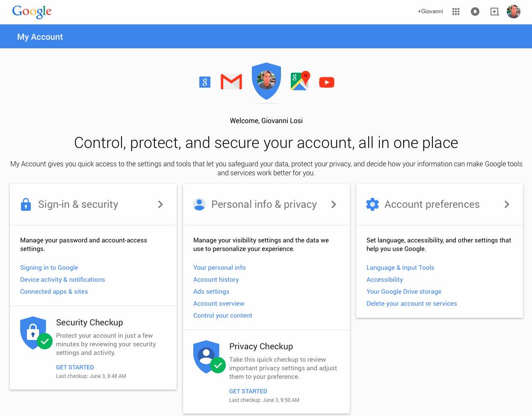Open Connected apps & sites link
The image size is (532, 416).
click(x=54, y=292)
